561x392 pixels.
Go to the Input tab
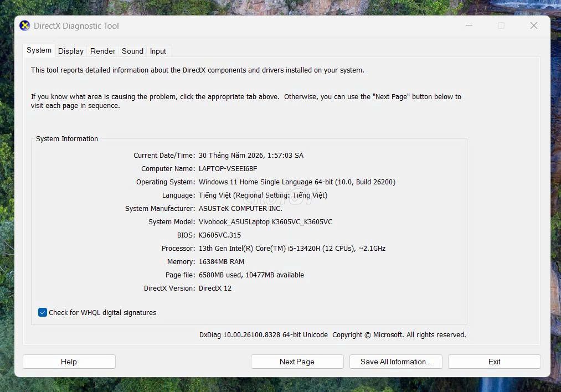(158, 51)
